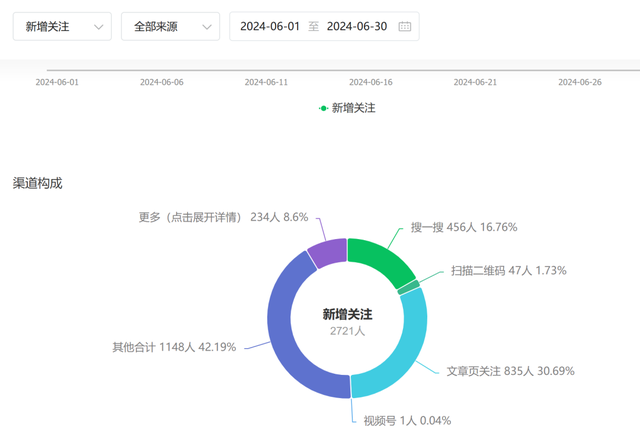Screen dimensions: 640x436
Task: Click the calendar icon in date range
Action: [x=404, y=27]
